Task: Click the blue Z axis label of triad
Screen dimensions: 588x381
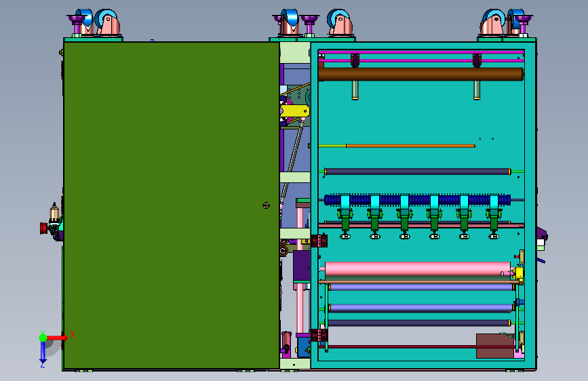Action: click(42, 364)
